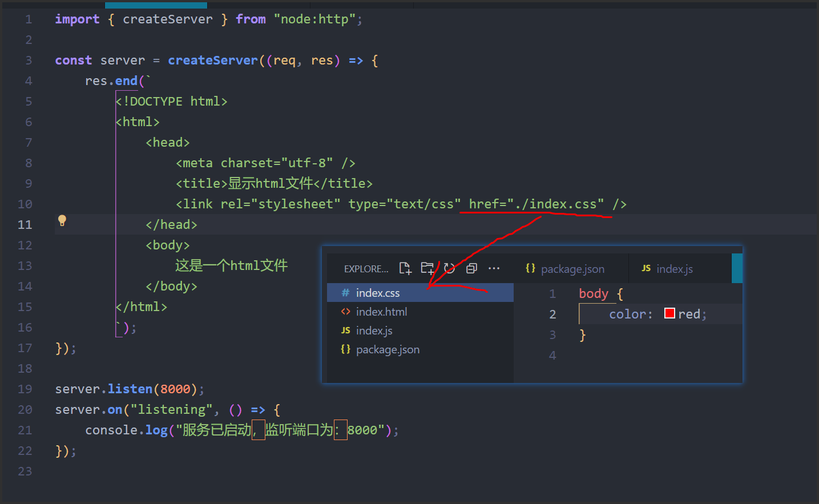Click Refresh Explorer icon
819x504 pixels.
(450, 268)
